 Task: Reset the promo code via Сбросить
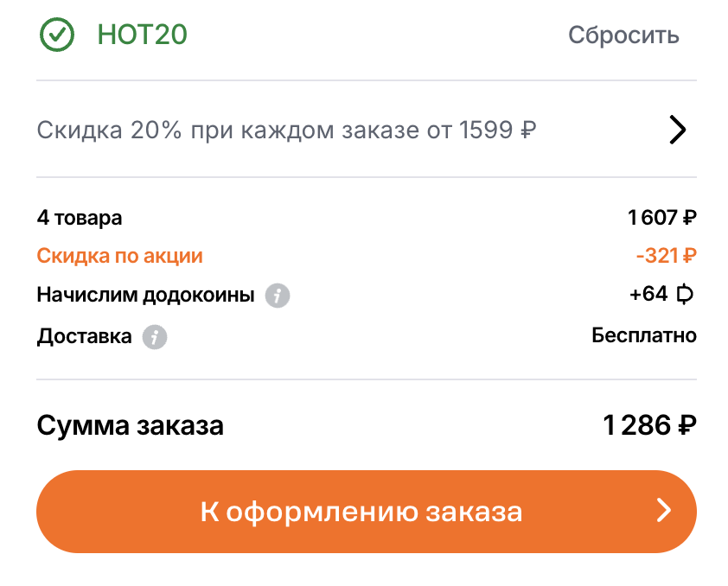[623, 35]
